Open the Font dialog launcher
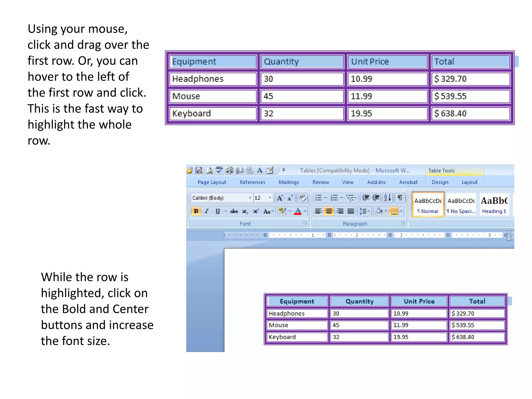The image size is (532, 399). point(305,223)
